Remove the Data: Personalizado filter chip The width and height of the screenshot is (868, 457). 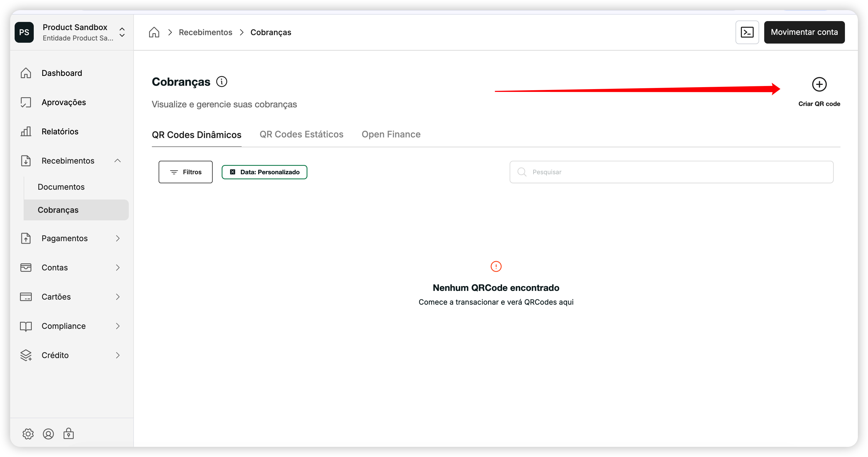tap(233, 172)
